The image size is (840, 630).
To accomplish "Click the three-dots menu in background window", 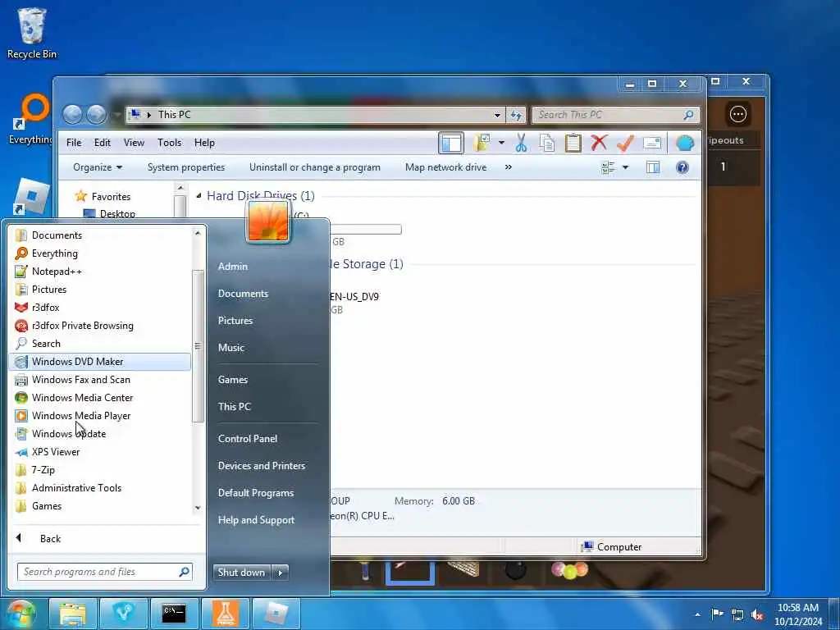I will [737, 113].
